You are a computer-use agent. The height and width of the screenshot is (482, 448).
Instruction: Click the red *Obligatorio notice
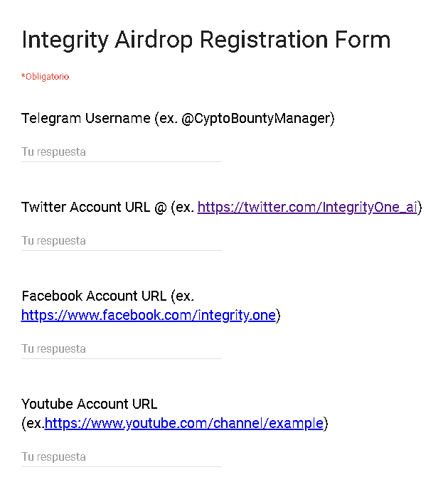pyautogui.click(x=45, y=77)
